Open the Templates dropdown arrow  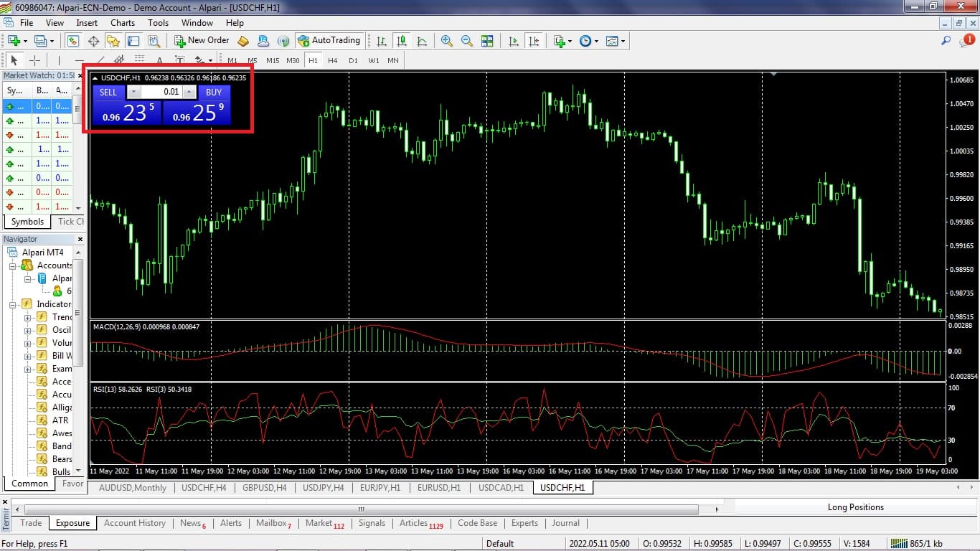tap(623, 41)
